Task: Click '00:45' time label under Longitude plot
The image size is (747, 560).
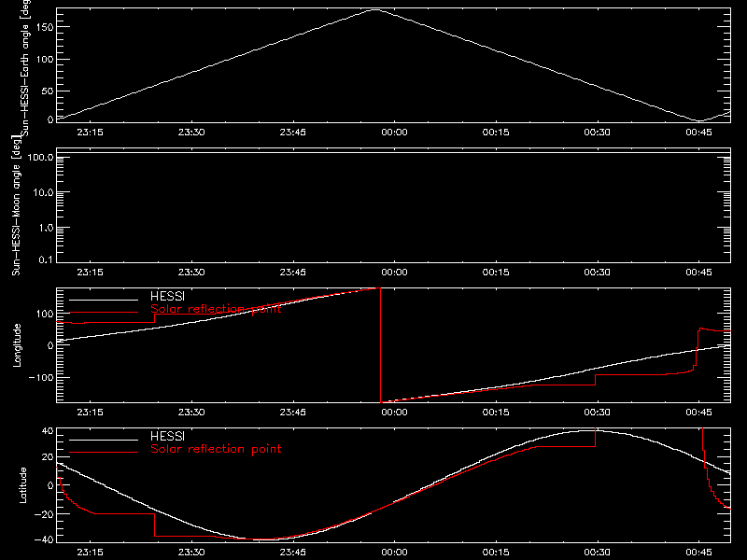Action: [x=698, y=412]
